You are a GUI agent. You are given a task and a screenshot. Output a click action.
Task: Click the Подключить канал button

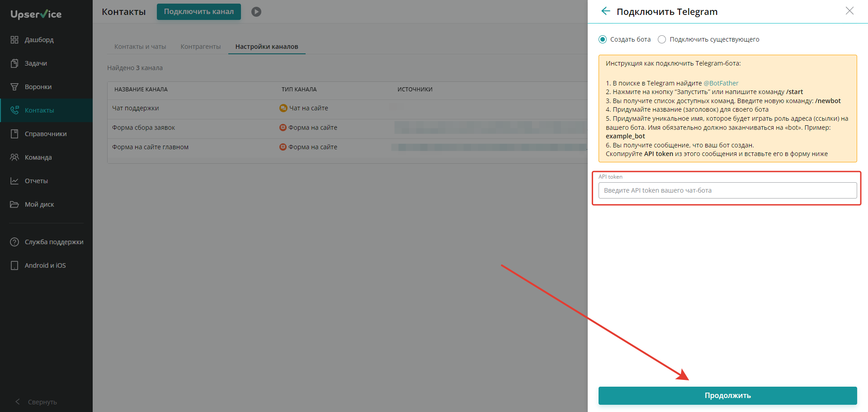[199, 12]
